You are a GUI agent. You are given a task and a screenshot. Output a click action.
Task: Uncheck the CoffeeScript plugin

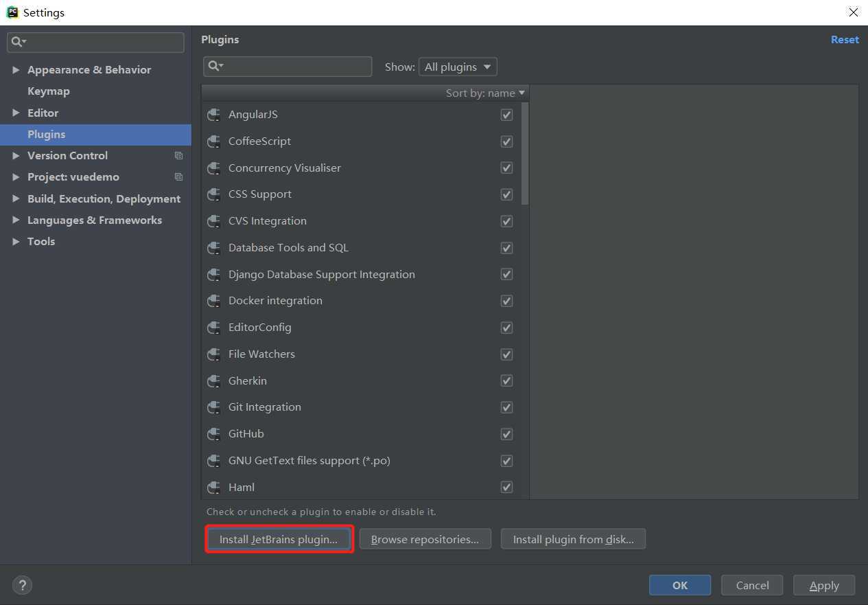(x=506, y=141)
